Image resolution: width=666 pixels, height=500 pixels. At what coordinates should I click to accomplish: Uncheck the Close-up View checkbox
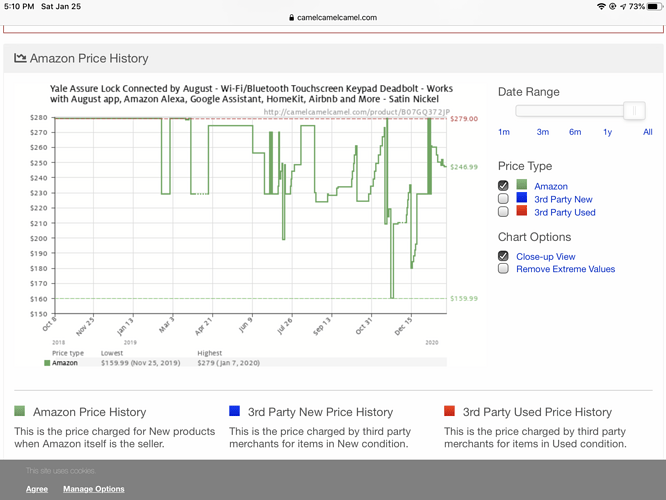pyautogui.click(x=503, y=256)
